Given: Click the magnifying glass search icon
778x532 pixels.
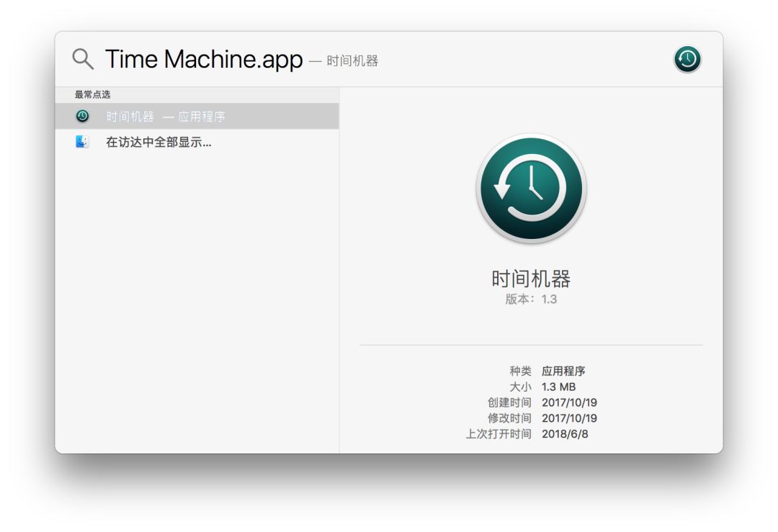Looking at the screenshot, I should [83, 59].
